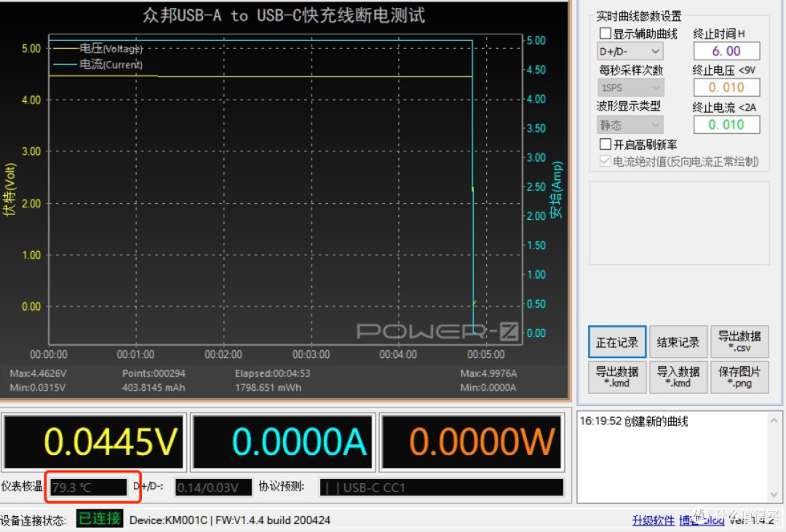Viewport: 786px width, 532px height.
Task: Open the D+/D- auxiliary curve dropdown
Action: [630, 51]
